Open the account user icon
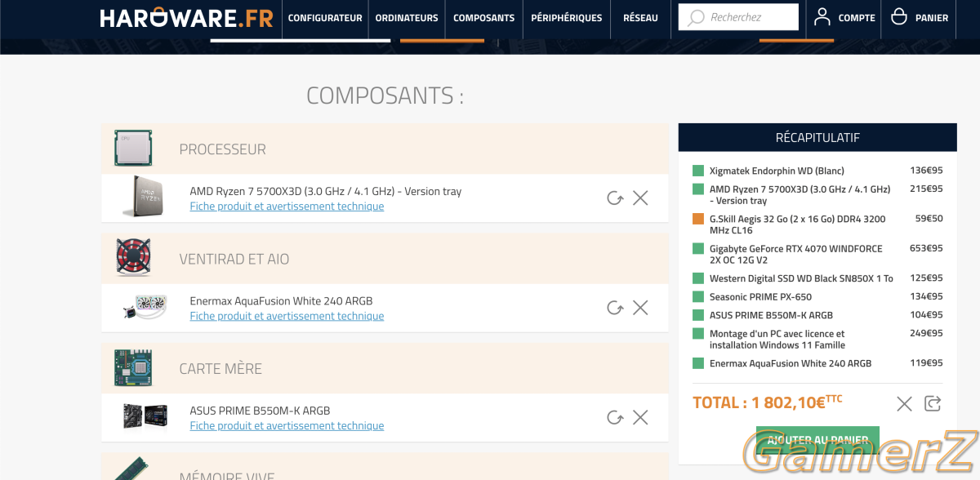 coord(822,16)
